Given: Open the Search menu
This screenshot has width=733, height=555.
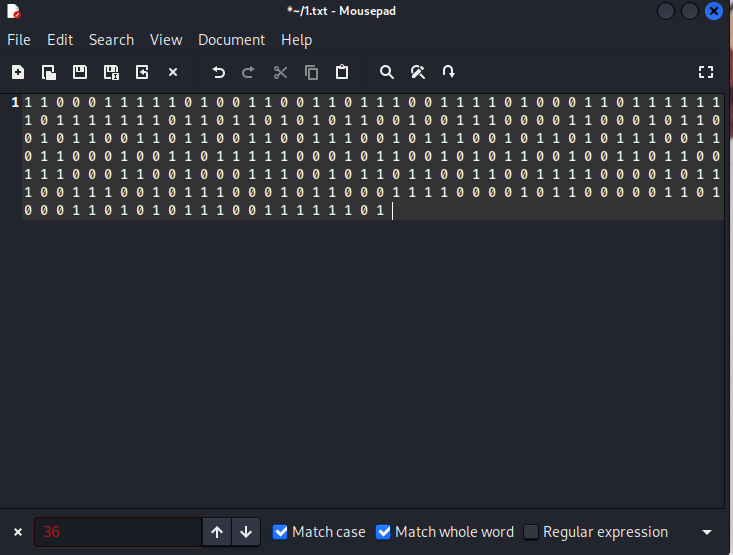Looking at the screenshot, I should pyautogui.click(x=111, y=40).
